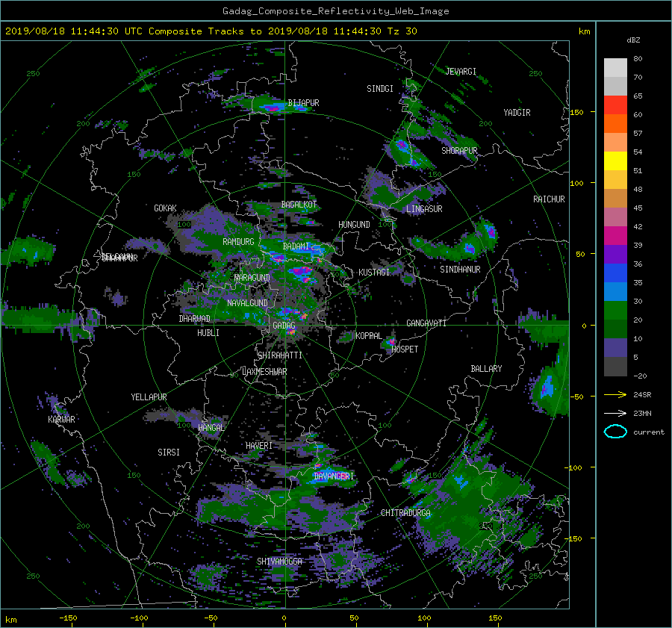
Task: Pick the red 65 dBZ color swatch
Action: [615, 105]
